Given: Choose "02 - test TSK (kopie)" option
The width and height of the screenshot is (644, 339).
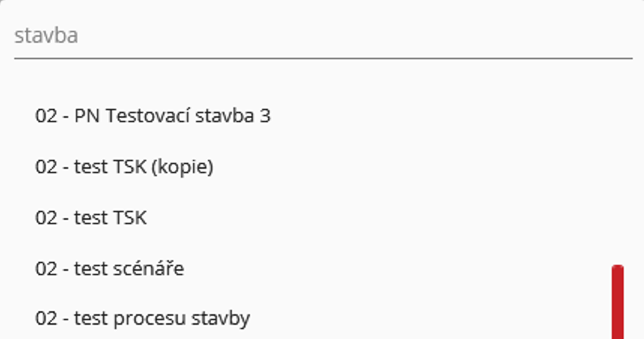Looking at the screenshot, I should tap(124, 167).
